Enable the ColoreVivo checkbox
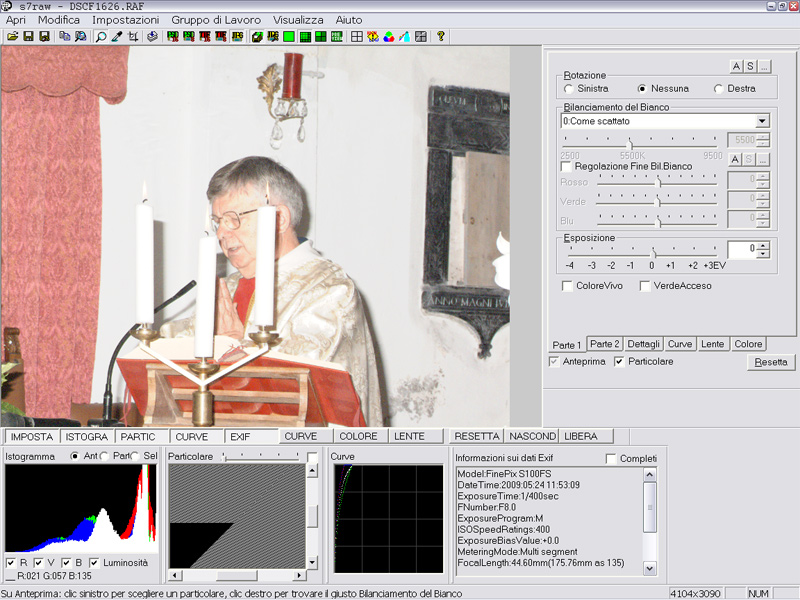The image size is (800, 600). pos(568,286)
